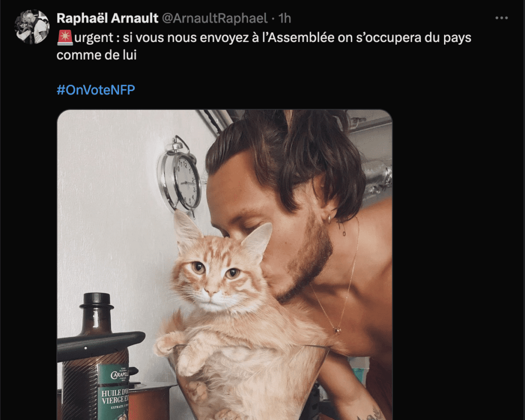The width and height of the screenshot is (525, 420).
Task: Open the tweet via the 1h timestamp
Action: pos(285,18)
